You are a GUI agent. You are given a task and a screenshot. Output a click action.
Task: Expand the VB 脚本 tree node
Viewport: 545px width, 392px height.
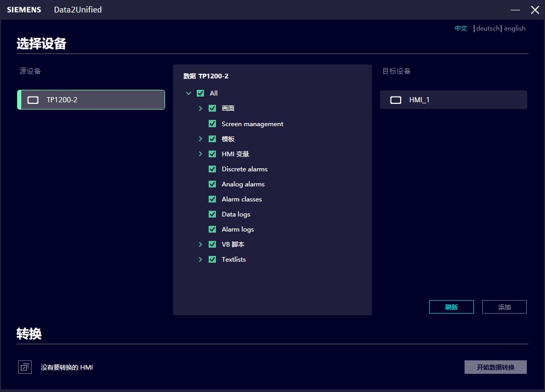pyautogui.click(x=200, y=245)
